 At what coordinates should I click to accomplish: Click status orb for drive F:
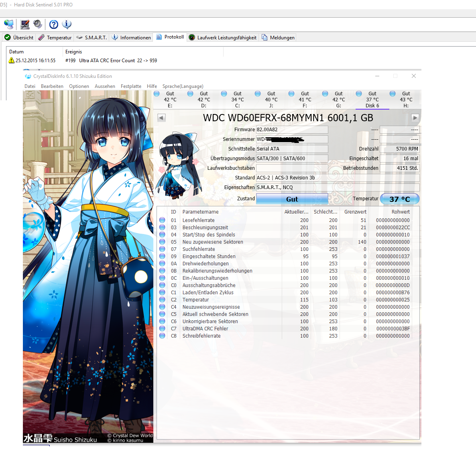(x=291, y=94)
